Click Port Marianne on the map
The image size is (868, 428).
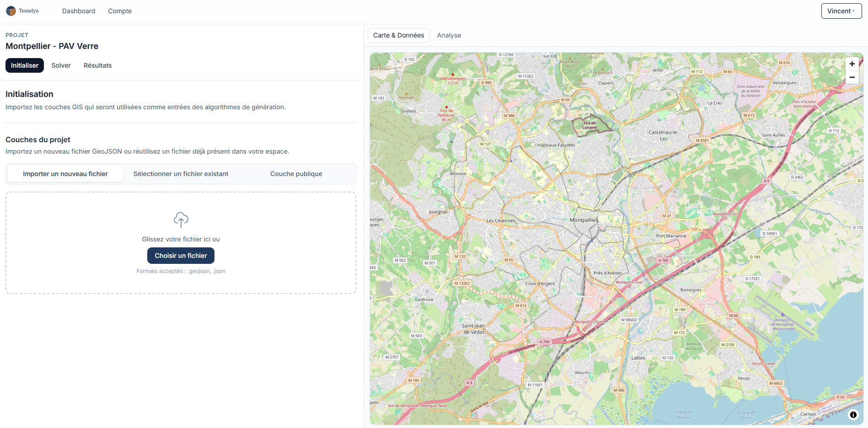(671, 236)
